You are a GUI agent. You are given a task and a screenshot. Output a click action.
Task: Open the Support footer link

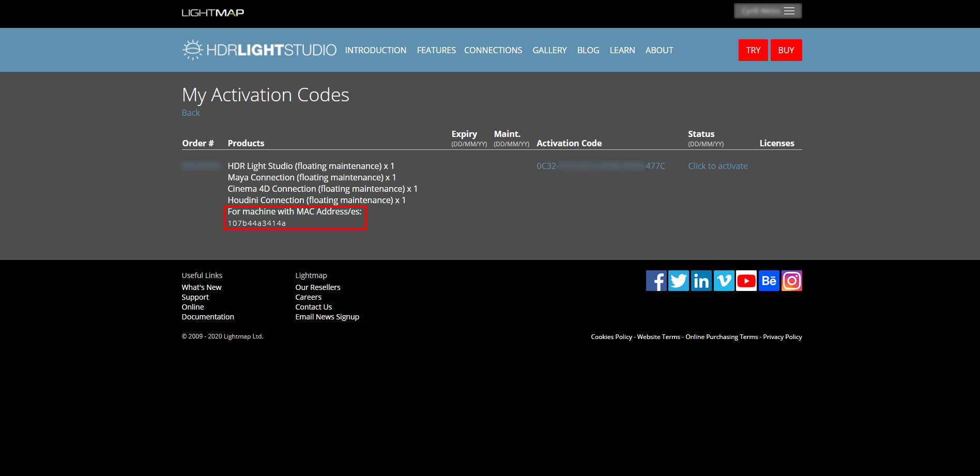click(195, 297)
